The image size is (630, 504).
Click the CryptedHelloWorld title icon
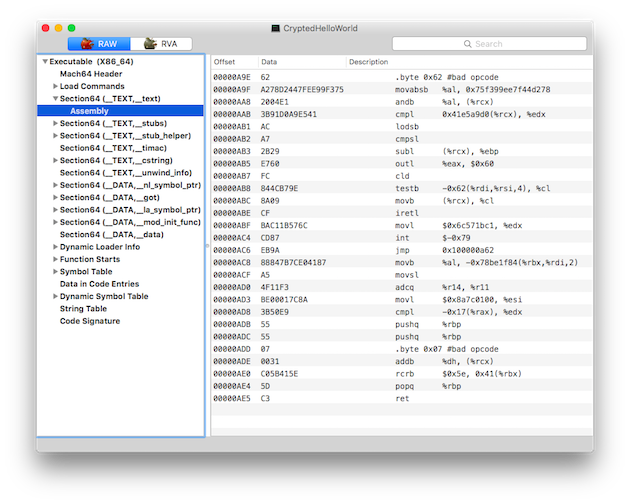click(275, 28)
